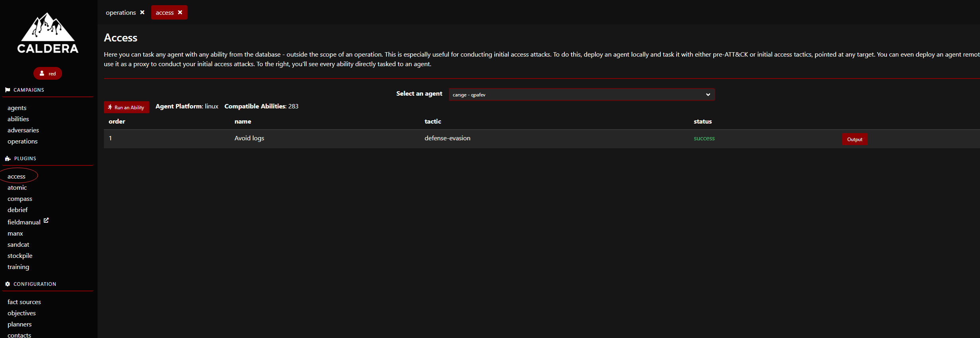
Task: Click the CAMPAIGNS section header
Action: 29,90
